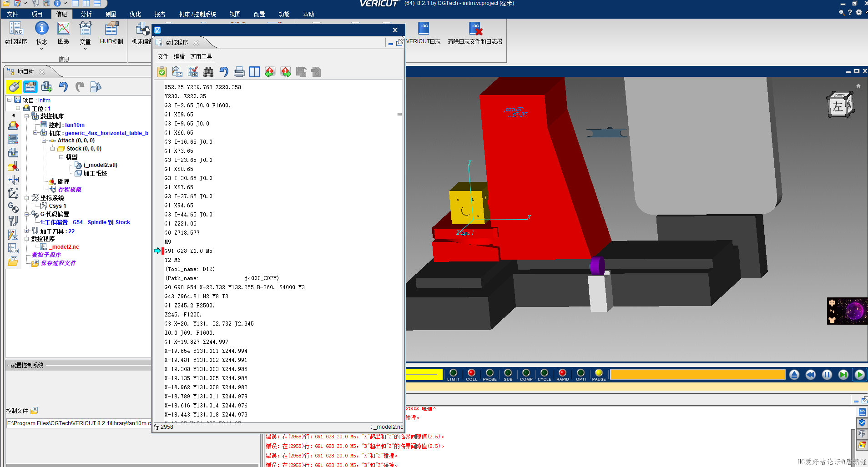This screenshot has height=467, width=868.
Task: Collapse the 机床 generic_4ax tree node
Action: pyautogui.click(x=35, y=133)
